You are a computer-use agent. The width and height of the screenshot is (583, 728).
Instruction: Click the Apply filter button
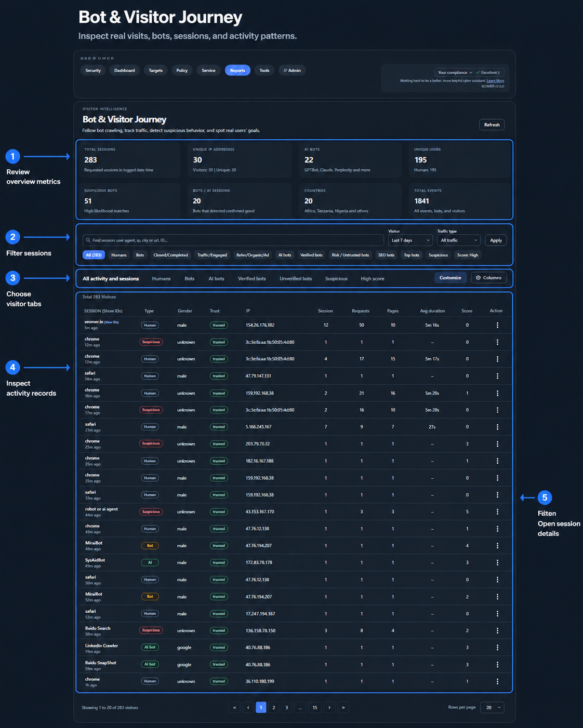click(x=496, y=240)
